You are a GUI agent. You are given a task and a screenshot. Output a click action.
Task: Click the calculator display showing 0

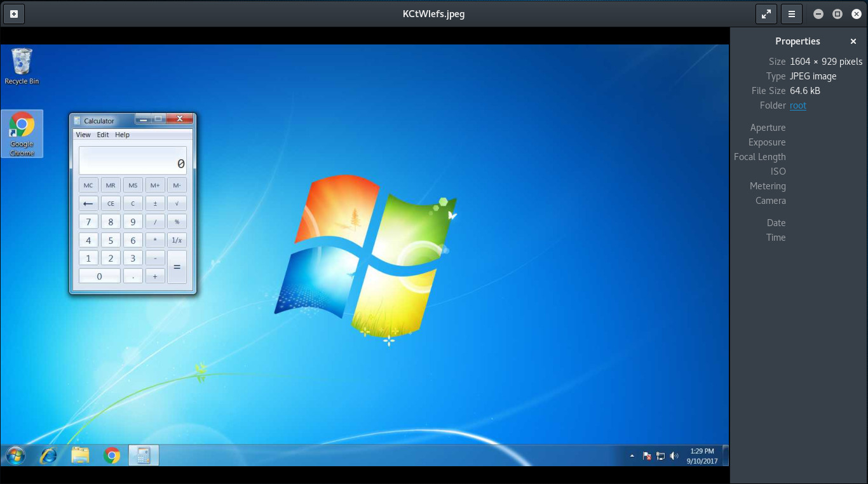[133, 160]
